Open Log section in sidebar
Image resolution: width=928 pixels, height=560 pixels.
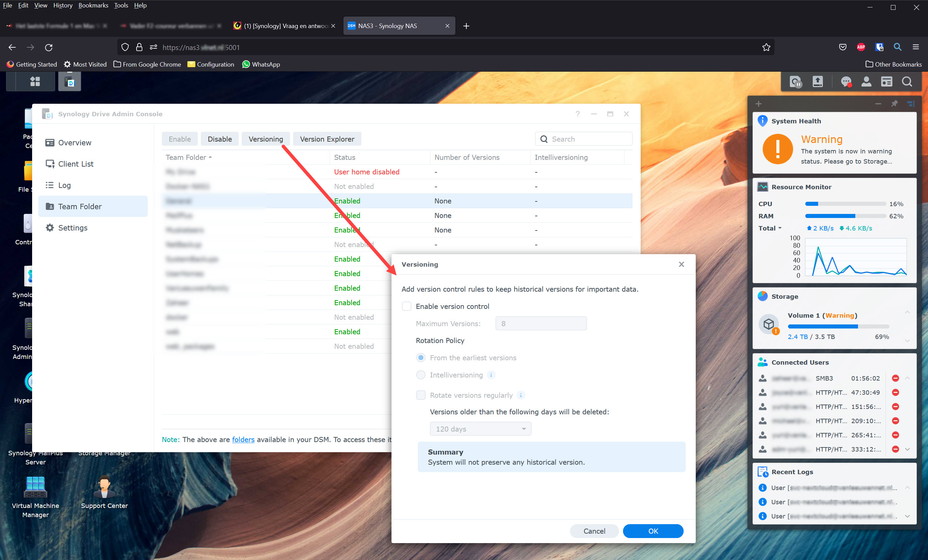coord(93,185)
